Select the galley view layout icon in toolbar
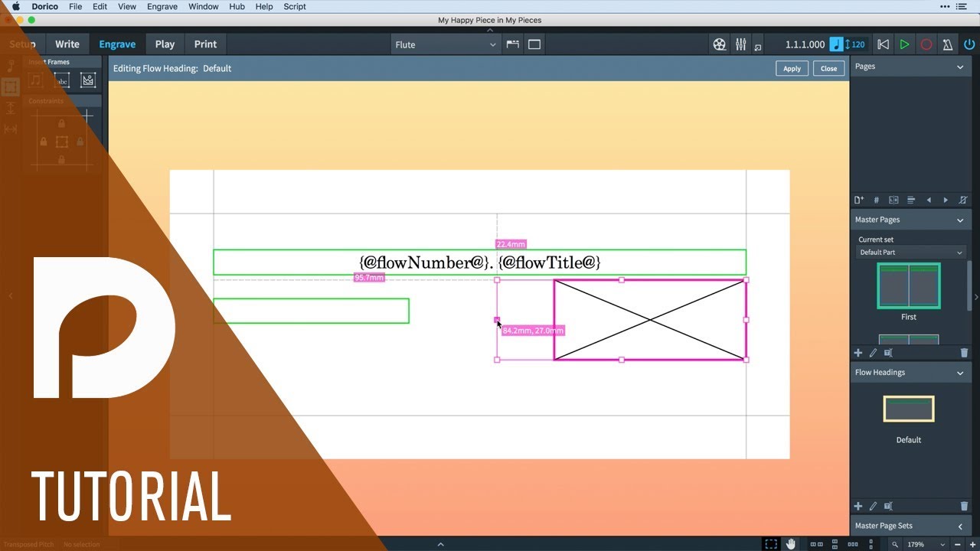 point(512,44)
